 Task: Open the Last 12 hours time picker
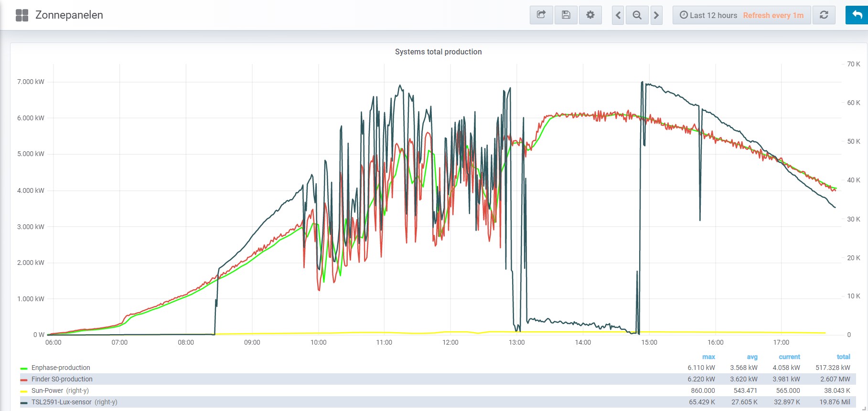[708, 15]
